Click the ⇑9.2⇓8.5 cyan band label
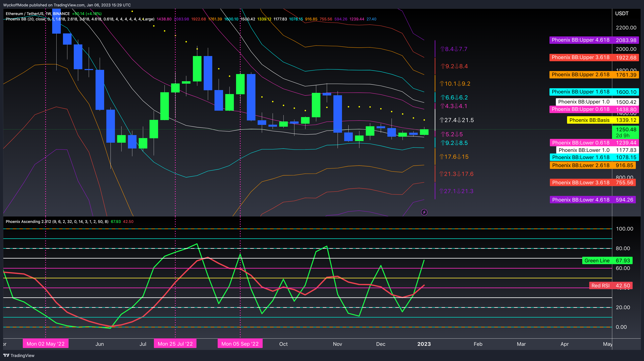Image resolution: width=644 pixels, height=361 pixels. 454,143
